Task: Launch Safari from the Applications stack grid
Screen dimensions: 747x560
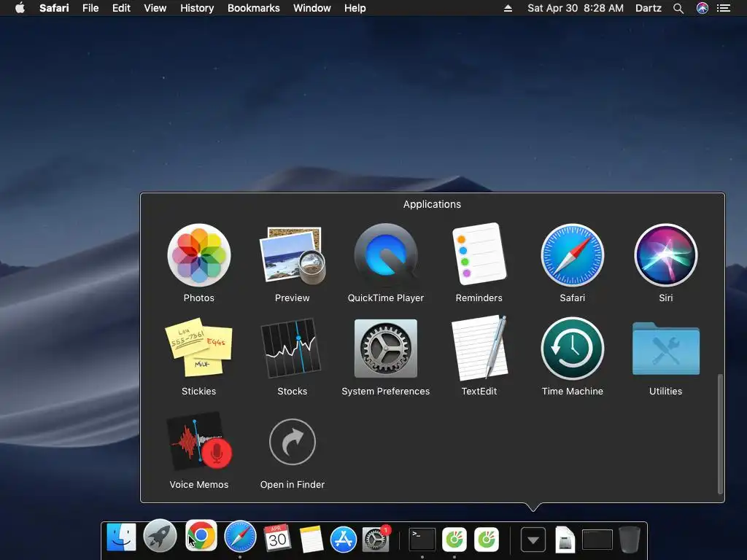Action: click(572, 255)
